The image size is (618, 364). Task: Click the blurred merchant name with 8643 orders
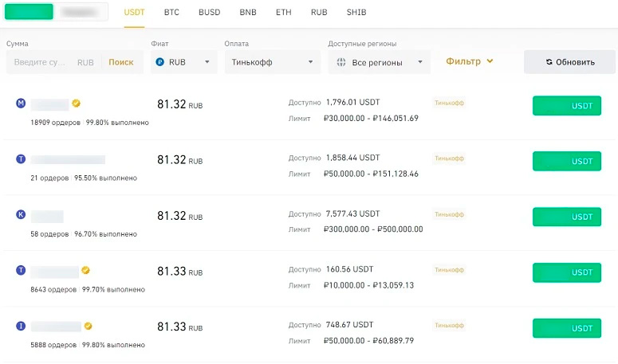[55, 272]
